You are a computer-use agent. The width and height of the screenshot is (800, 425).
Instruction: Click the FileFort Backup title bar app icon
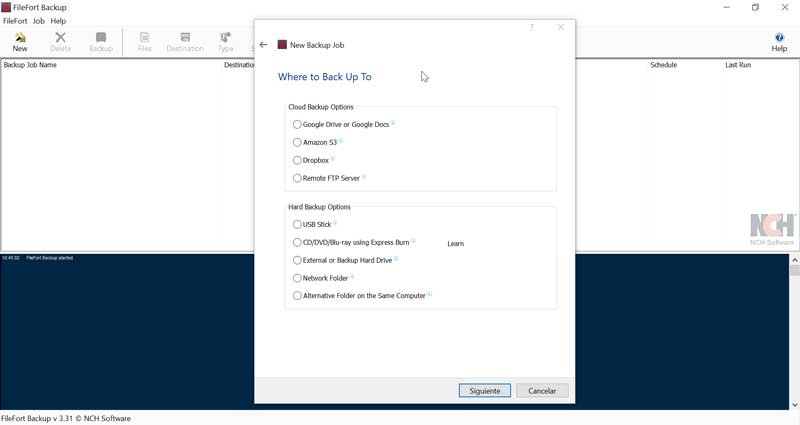point(6,7)
